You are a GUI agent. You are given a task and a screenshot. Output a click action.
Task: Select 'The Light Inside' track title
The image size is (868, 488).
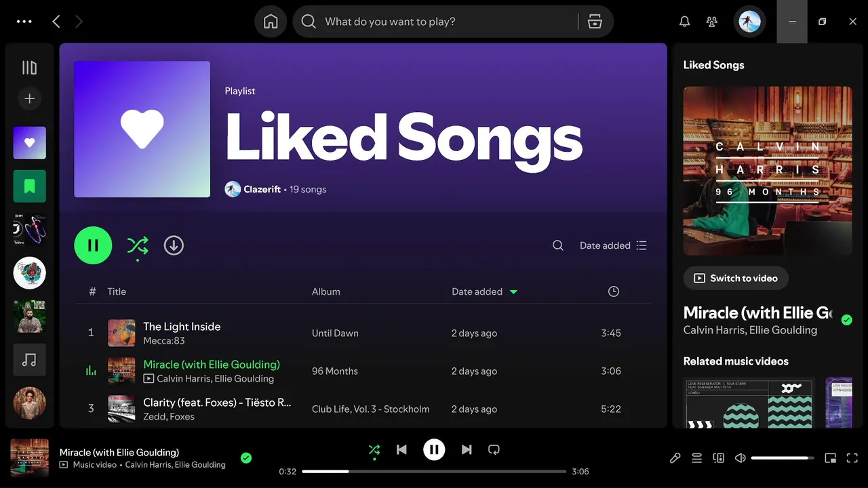tap(182, 327)
